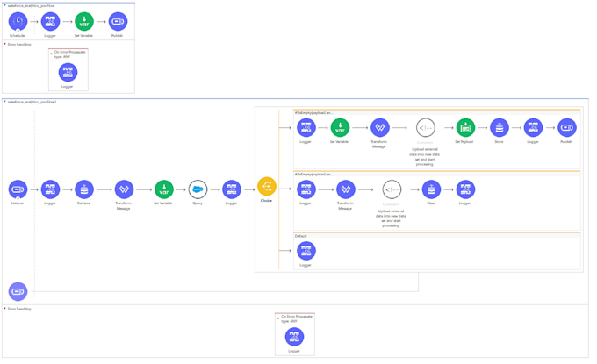Select the response icon at bottom-left of pocFlow1
Image resolution: width=597 pixels, height=364 pixels.
tap(18, 292)
